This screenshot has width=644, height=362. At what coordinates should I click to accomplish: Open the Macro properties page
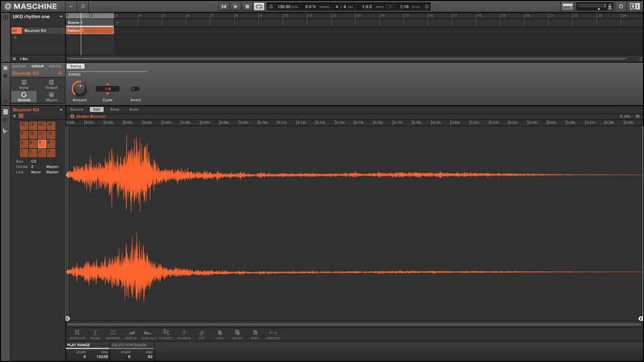pyautogui.click(x=51, y=96)
